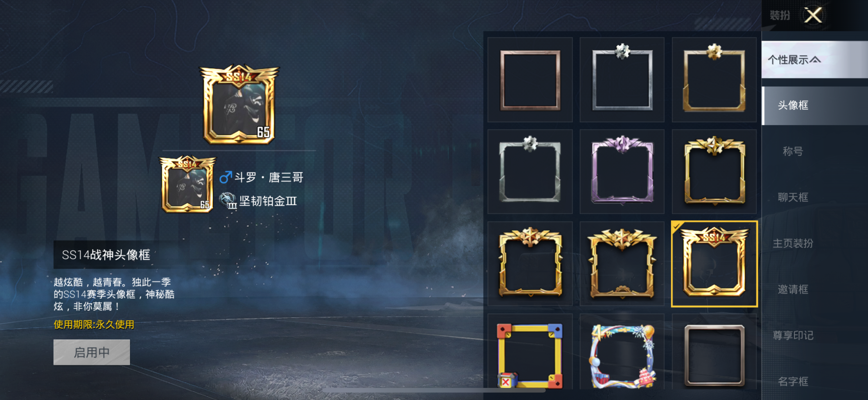
Task: Go to the 尊享印记 tab
Action: click(x=793, y=336)
